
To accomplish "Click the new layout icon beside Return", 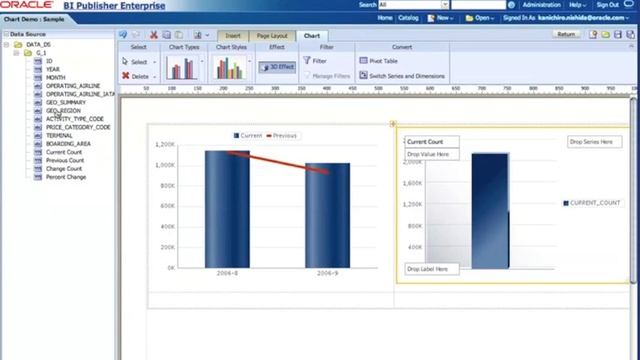I will [x=593, y=35].
